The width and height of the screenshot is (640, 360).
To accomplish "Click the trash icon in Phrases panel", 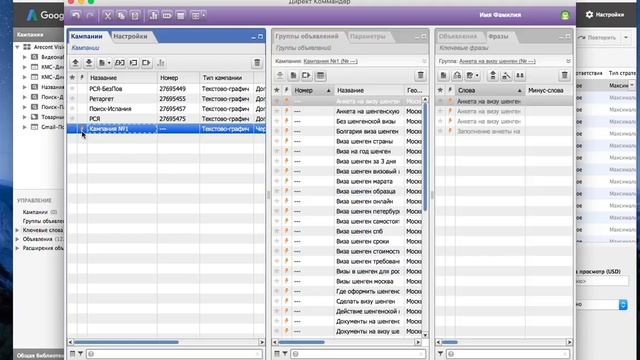I will tap(564, 76).
